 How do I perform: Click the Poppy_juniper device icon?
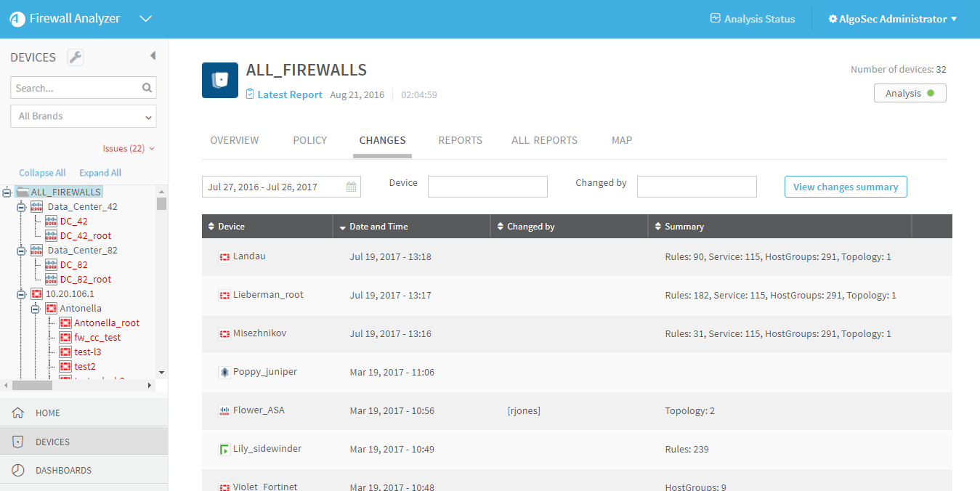pos(224,372)
